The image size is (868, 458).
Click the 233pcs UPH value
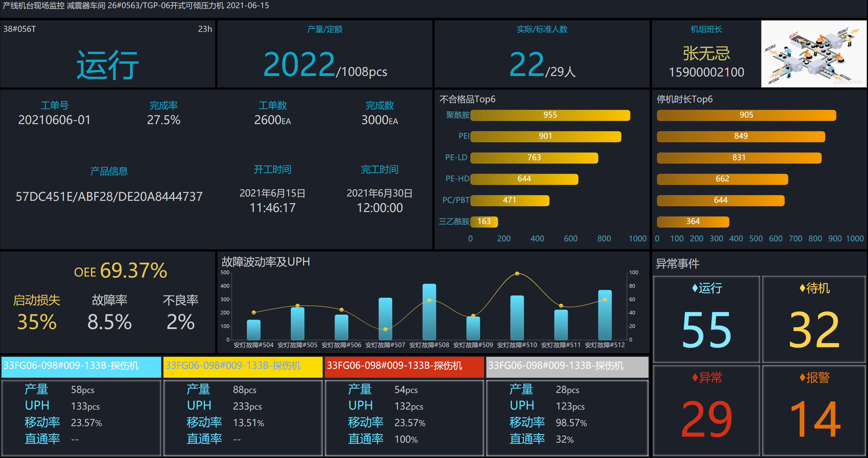tap(247, 407)
